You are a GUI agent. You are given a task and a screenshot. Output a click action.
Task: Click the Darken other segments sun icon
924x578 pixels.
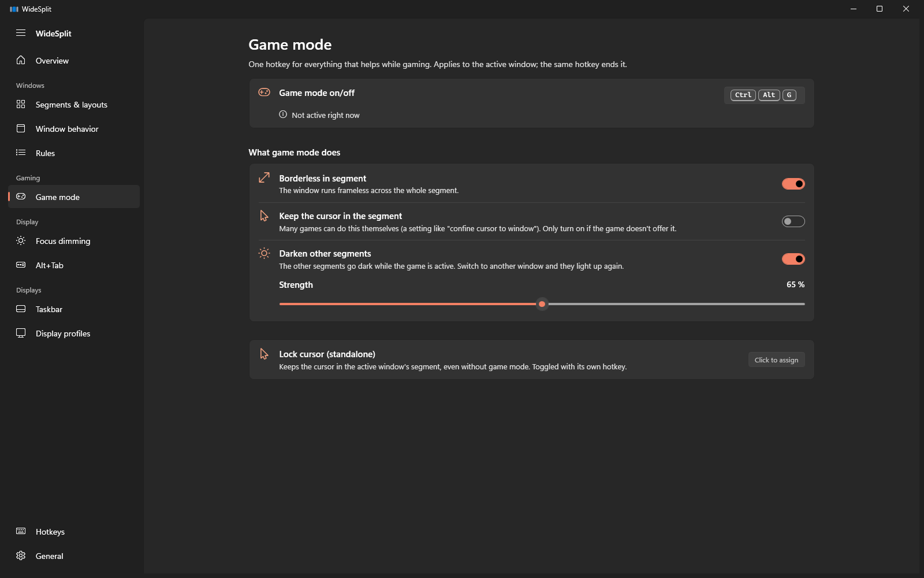[264, 253]
